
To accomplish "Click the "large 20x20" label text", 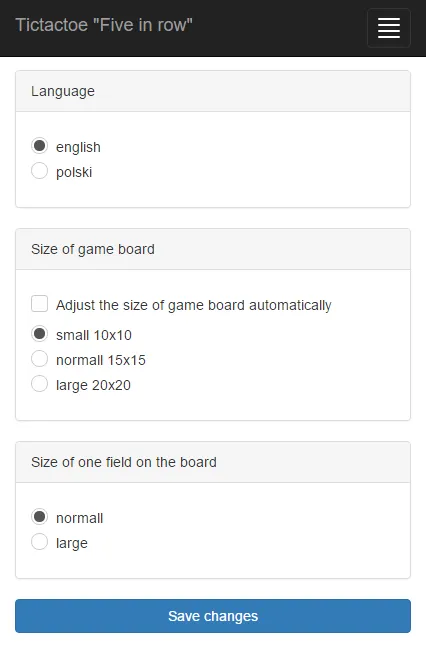I will [93, 385].
